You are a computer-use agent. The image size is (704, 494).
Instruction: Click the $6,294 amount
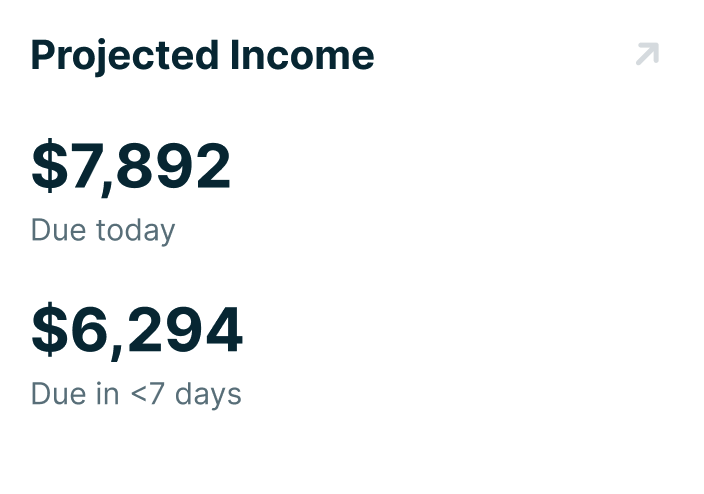137,331
